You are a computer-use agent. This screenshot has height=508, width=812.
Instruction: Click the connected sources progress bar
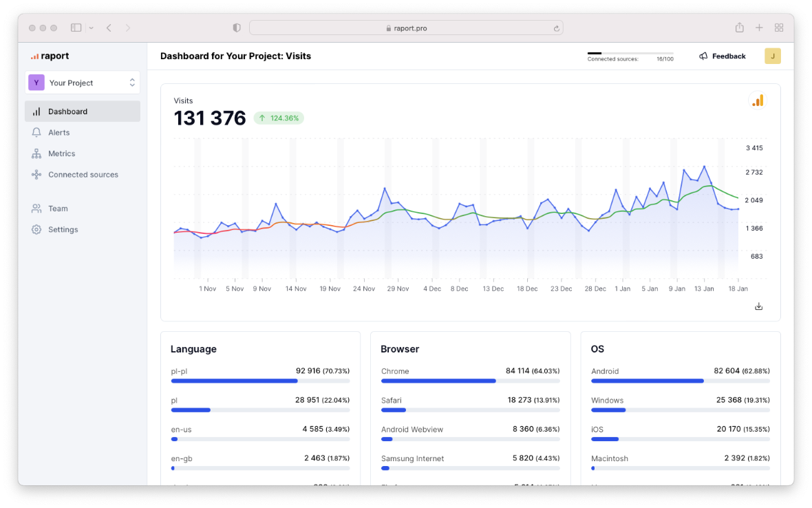630,53
